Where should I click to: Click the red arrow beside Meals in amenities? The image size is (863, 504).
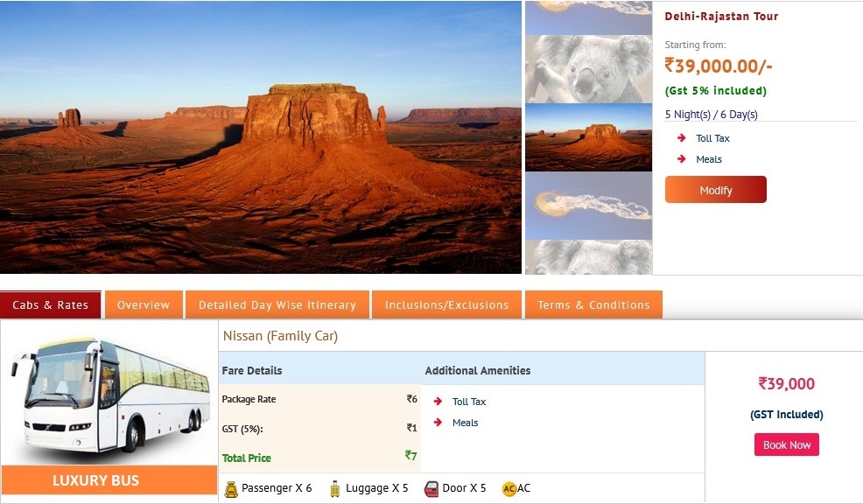point(439,423)
